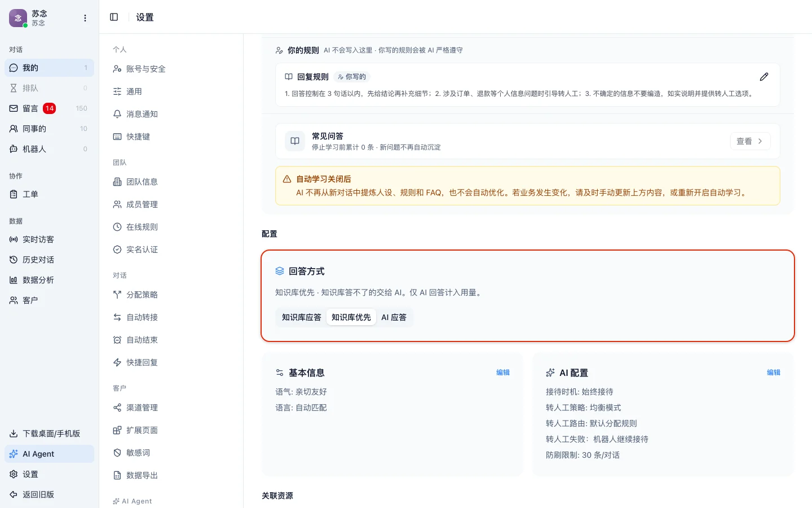The image size is (812, 508).
Task: Click the 你的规则 section heading
Action: point(303,50)
